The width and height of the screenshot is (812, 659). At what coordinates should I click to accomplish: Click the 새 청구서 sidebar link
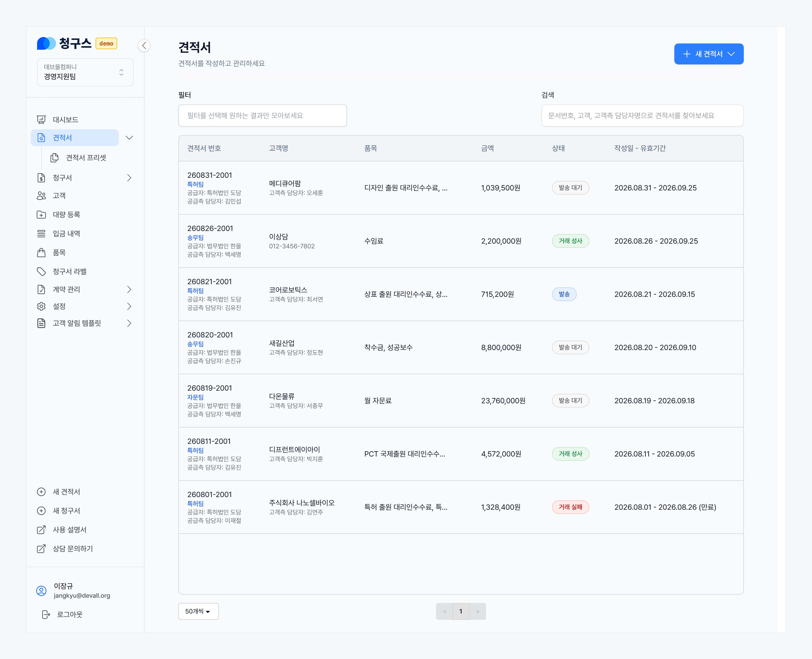[66, 511]
